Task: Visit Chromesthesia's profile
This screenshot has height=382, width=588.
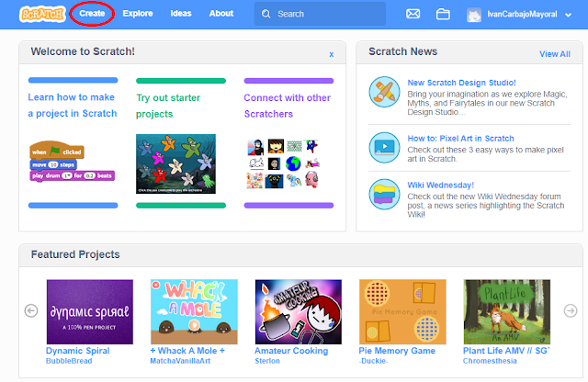Action: 490,361
